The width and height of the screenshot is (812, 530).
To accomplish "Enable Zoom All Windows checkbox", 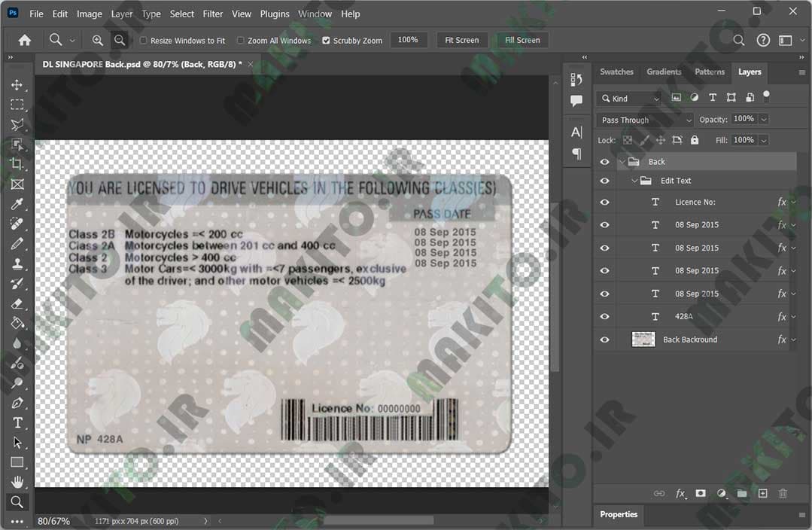I will (241, 41).
